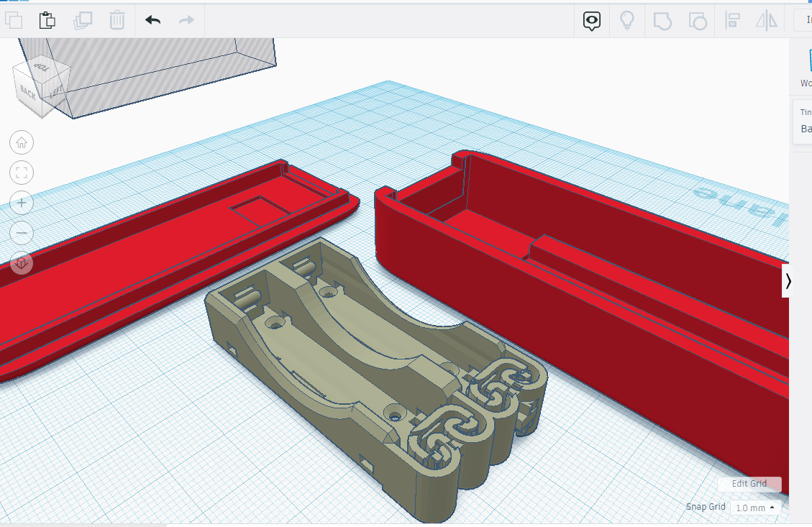The width and height of the screenshot is (812, 527).
Task: Click the Home view icon
Action: point(22,142)
